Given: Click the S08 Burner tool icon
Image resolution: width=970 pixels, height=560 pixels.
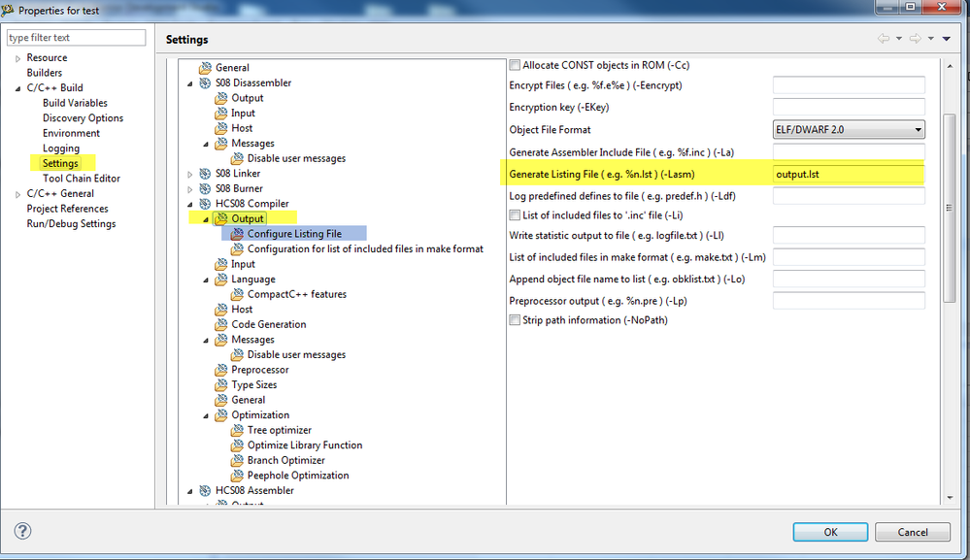Looking at the screenshot, I should point(205,188).
